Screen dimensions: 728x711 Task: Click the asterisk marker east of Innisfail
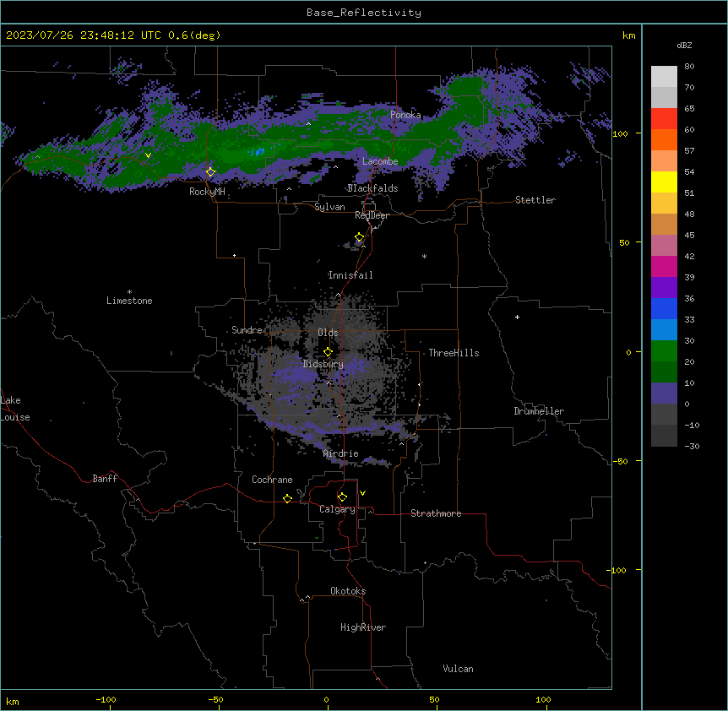click(424, 256)
